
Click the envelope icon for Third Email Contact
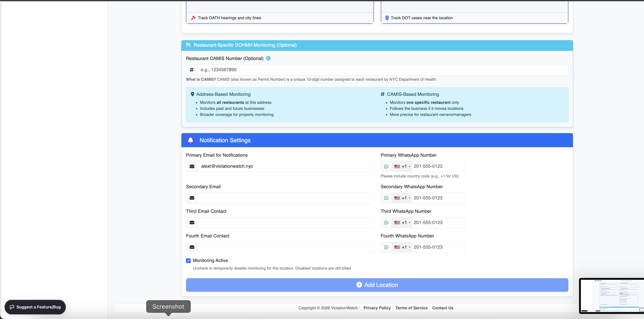[192, 223]
